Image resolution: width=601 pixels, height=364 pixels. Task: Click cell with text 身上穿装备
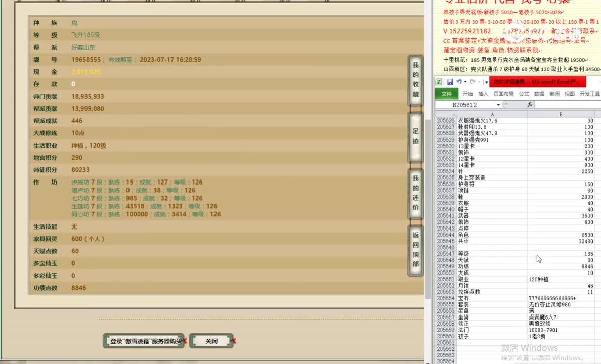click(492, 178)
